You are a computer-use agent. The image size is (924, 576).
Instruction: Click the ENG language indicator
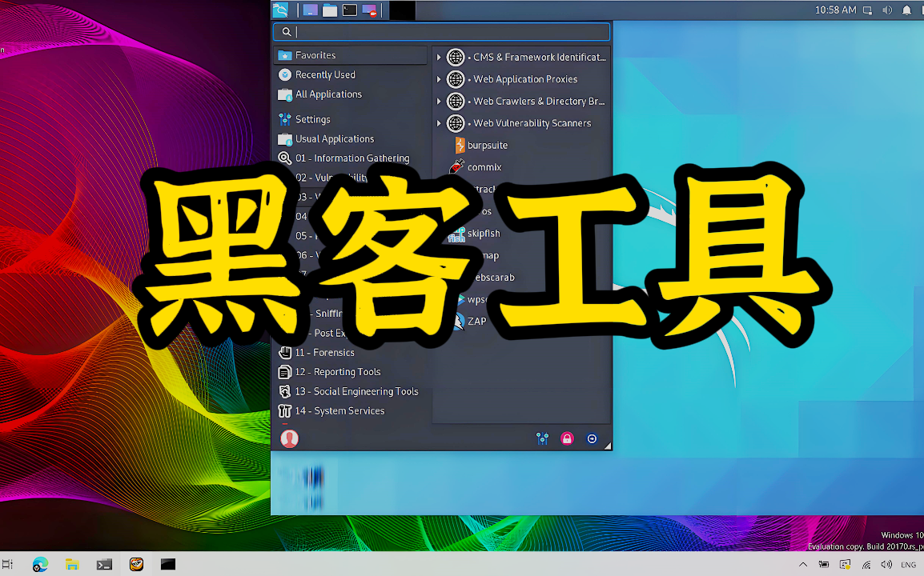[908, 565]
